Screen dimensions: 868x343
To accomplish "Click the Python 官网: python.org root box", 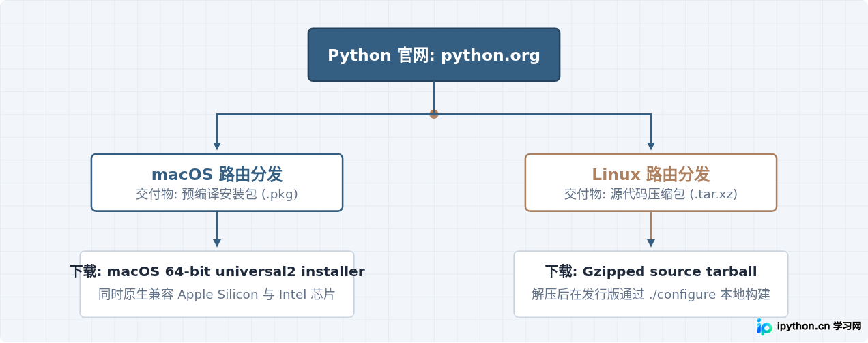I will pyautogui.click(x=434, y=55).
